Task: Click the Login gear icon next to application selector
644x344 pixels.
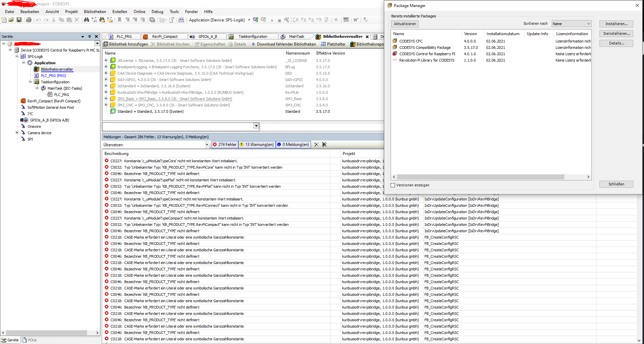Action: pos(256,20)
